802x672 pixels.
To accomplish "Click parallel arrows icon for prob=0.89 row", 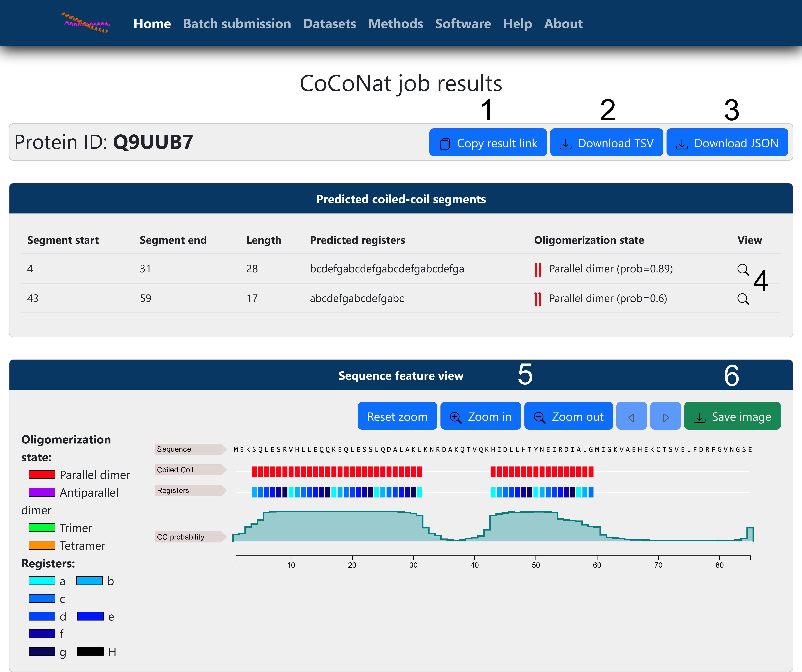I will 538,270.
